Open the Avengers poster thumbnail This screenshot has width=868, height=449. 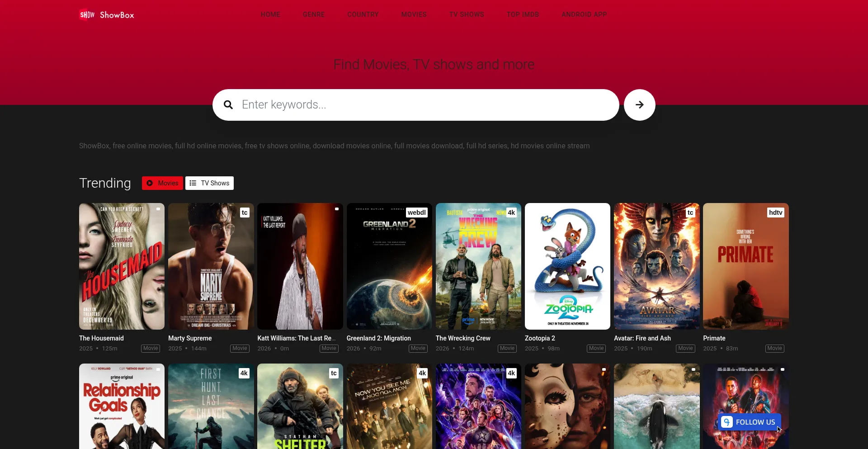tap(478, 406)
